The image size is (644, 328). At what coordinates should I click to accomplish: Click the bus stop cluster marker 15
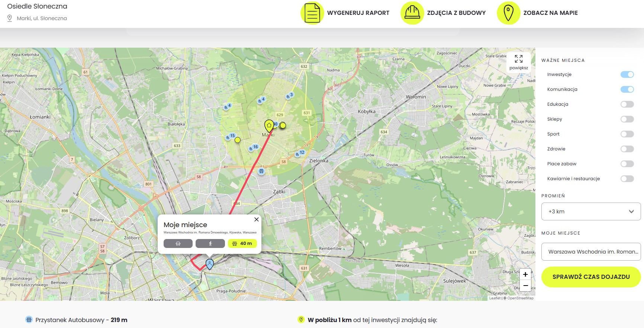click(x=231, y=137)
